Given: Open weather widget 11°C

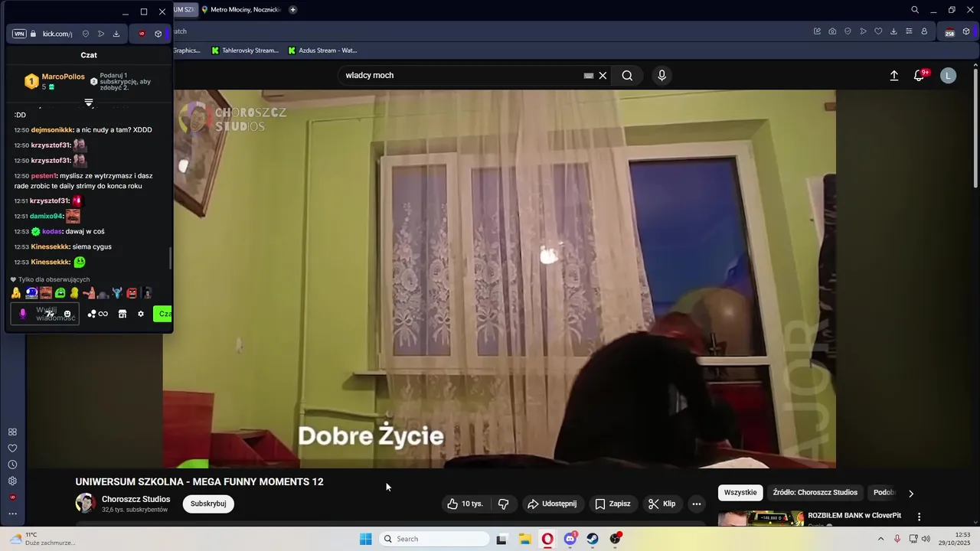Looking at the screenshot, I should tap(42, 539).
